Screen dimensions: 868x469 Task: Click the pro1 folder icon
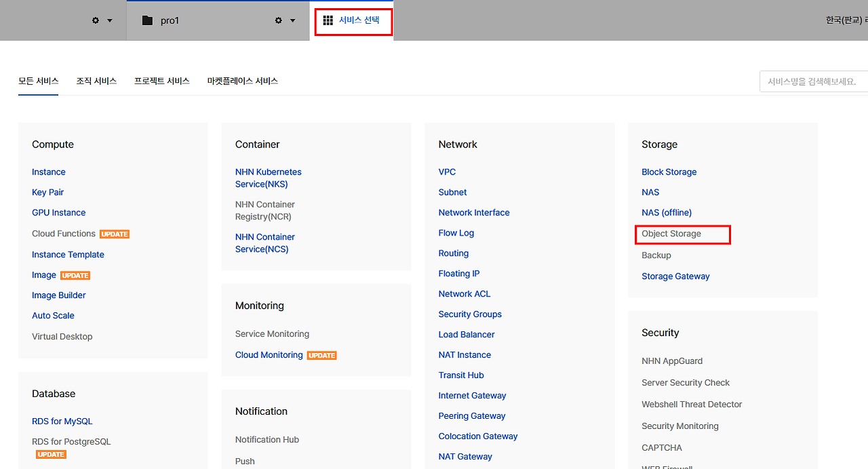[147, 20]
